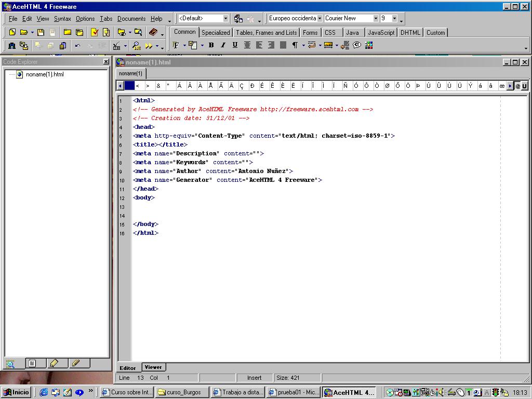The height and width of the screenshot is (399, 532).
Task: Open the color palette grid icon
Action: pyautogui.click(x=369, y=45)
